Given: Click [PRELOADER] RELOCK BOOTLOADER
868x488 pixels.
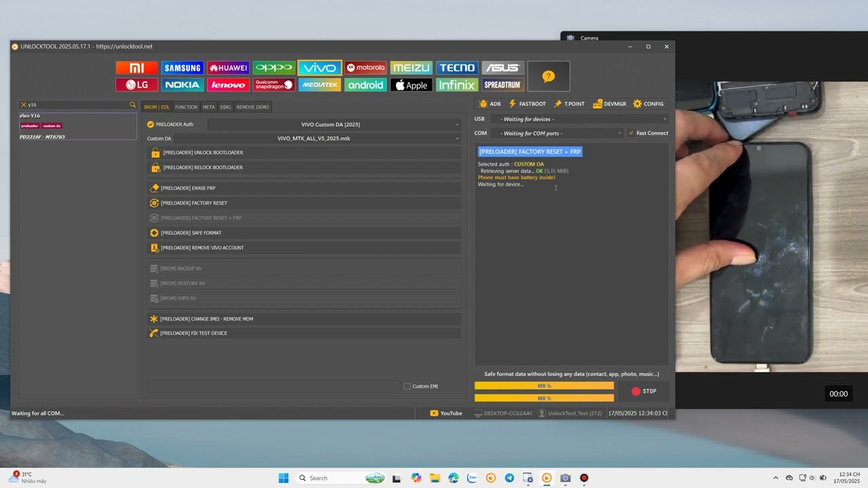Looking at the screenshot, I should coord(304,167).
